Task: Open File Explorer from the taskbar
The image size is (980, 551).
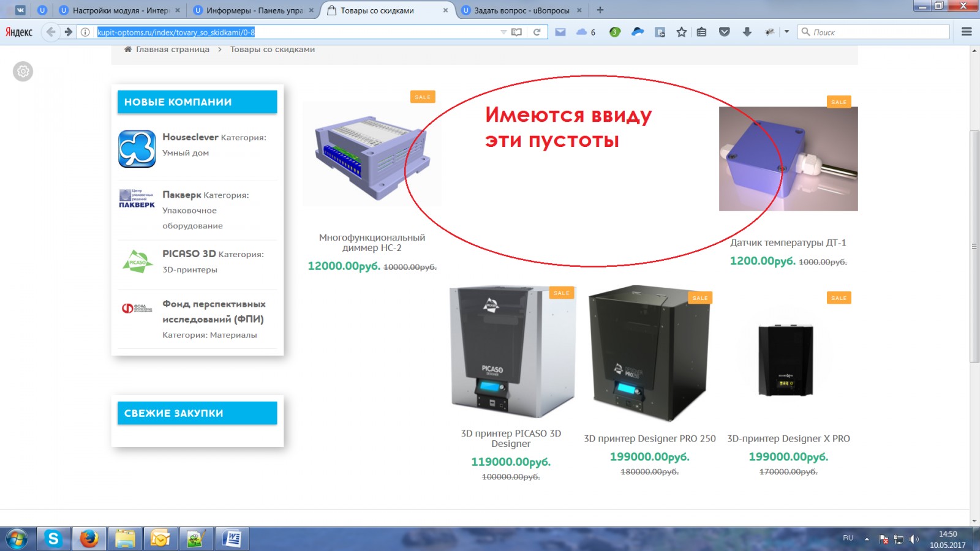Action: pyautogui.click(x=124, y=539)
